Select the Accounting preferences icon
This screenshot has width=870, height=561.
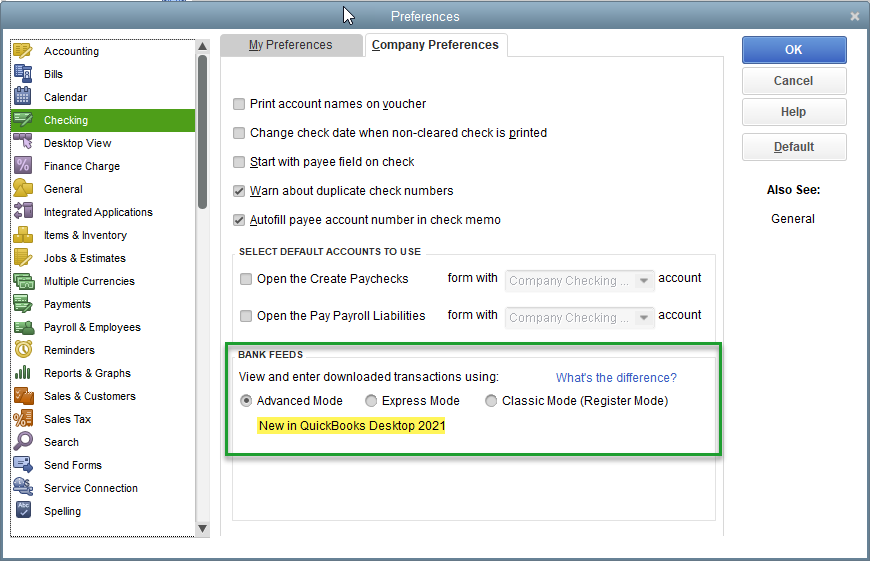(x=23, y=51)
